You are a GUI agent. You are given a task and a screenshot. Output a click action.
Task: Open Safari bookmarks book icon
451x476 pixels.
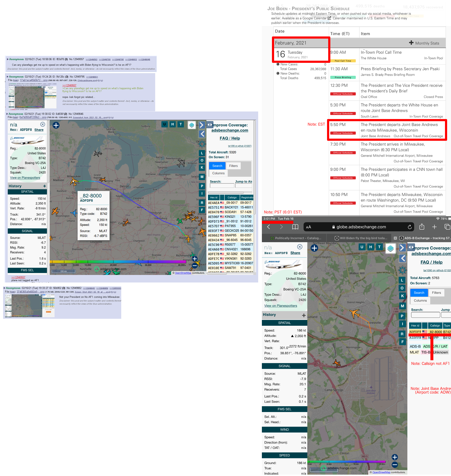pyautogui.click(x=295, y=227)
